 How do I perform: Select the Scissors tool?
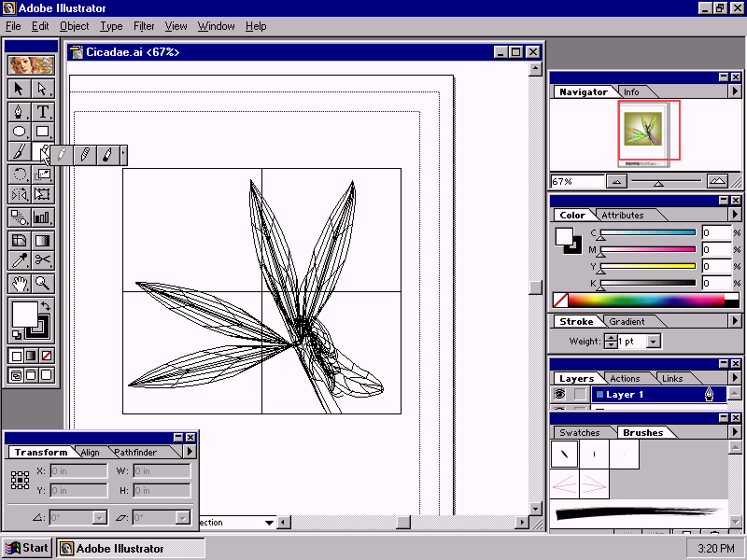coord(43,260)
